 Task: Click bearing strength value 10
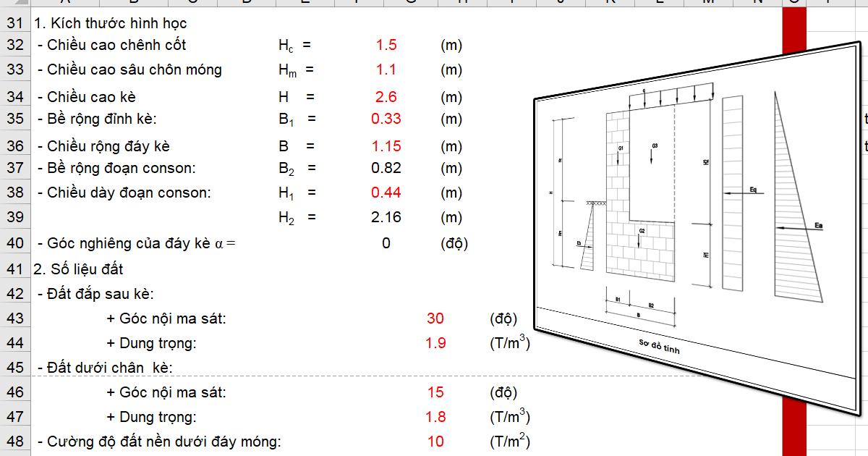pyautogui.click(x=435, y=442)
